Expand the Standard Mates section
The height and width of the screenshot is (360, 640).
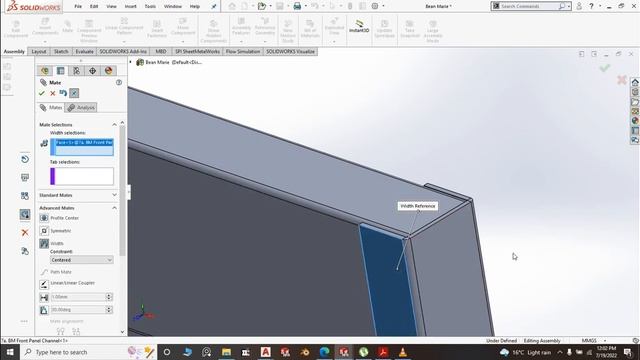point(114,195)
